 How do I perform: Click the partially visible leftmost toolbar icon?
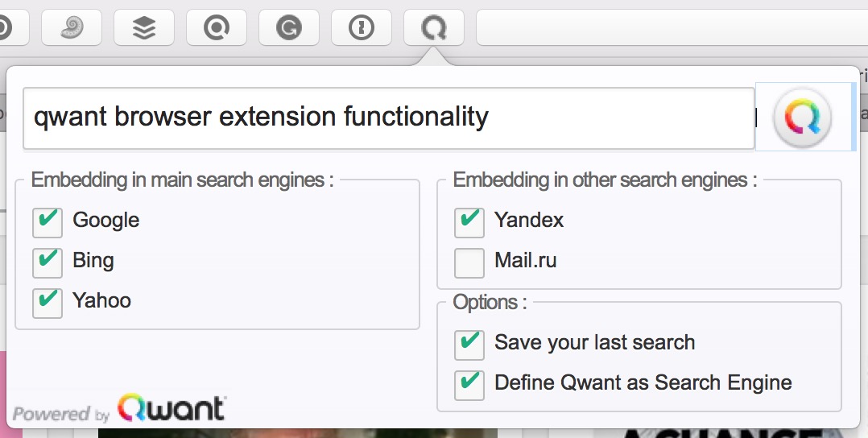[x=12, y=27]
